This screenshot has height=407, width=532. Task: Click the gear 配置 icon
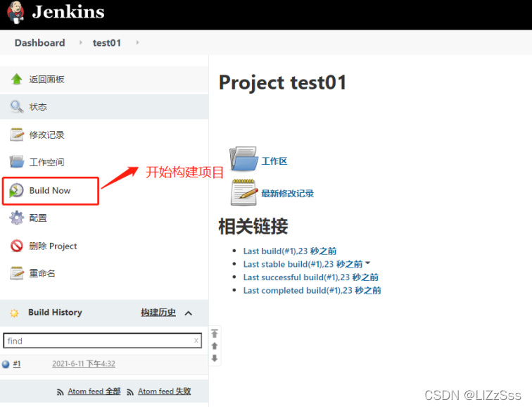pos(17,218)
